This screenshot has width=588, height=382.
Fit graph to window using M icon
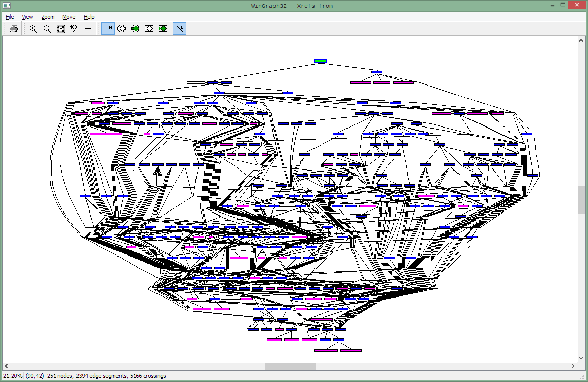(x=61, y=29)
